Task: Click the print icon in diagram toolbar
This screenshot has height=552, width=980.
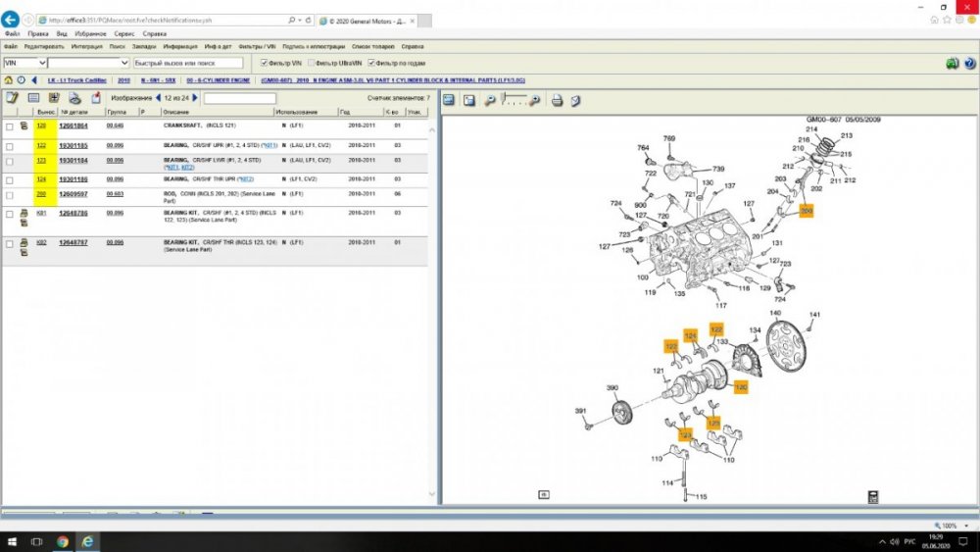Action: pos(557,99)
